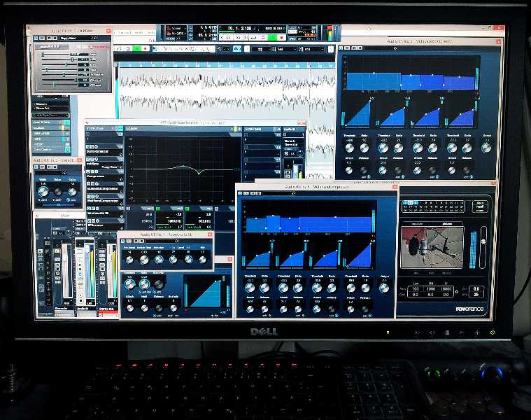
Task: Click the Attack knob in Compressor window
Action: coord(130,308)
